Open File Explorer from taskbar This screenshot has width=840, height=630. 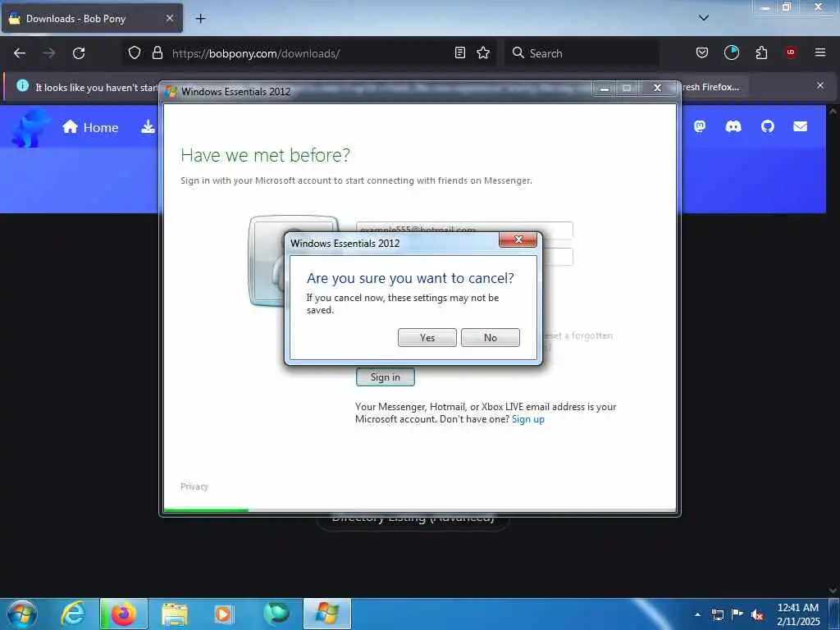pos(174,614)
